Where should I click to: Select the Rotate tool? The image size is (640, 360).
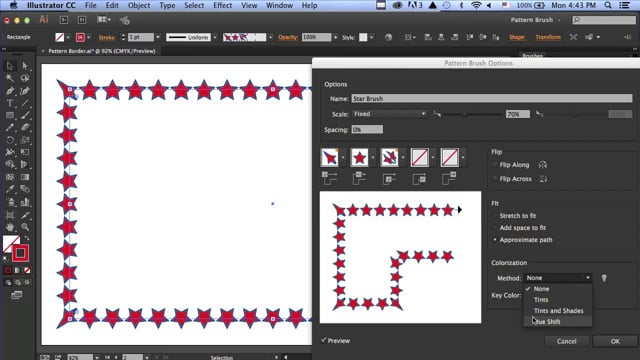tap(10, 140)
